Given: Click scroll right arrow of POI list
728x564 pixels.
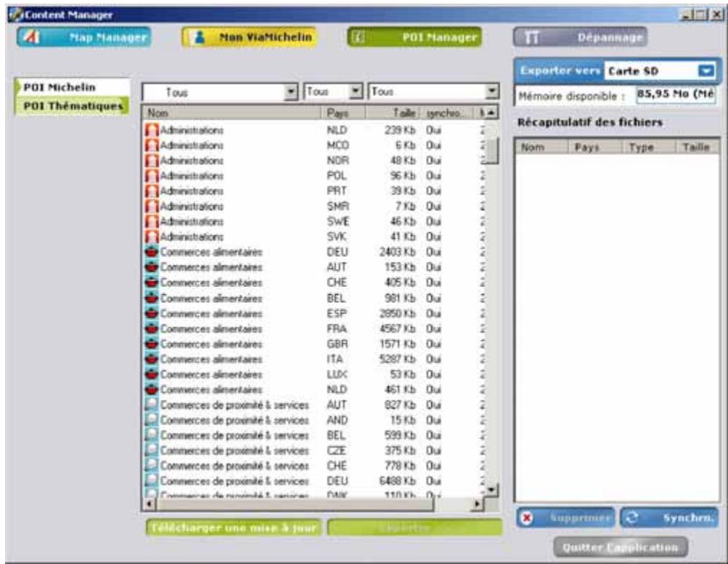Looking at the screenshot, I should (477, 504).
